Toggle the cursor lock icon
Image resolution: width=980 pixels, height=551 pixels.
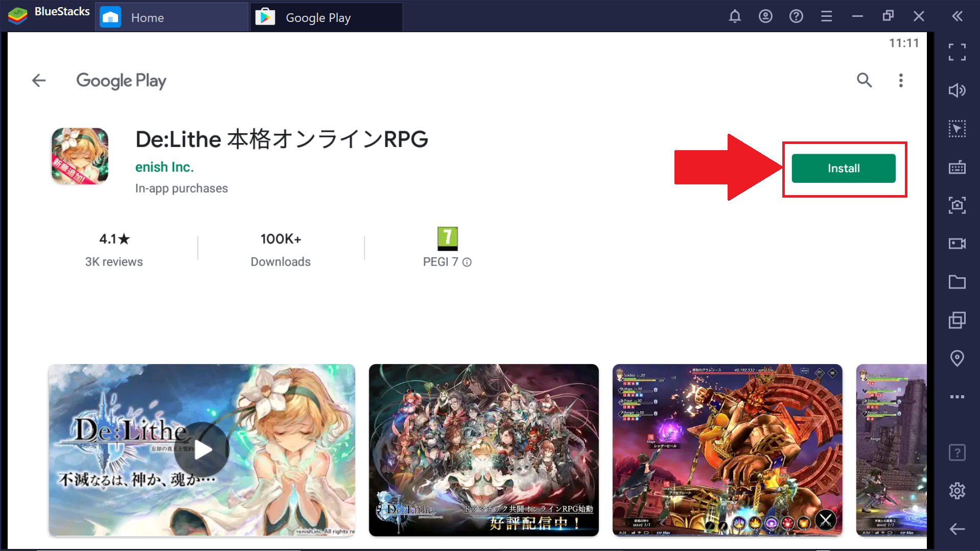[957, 129]
